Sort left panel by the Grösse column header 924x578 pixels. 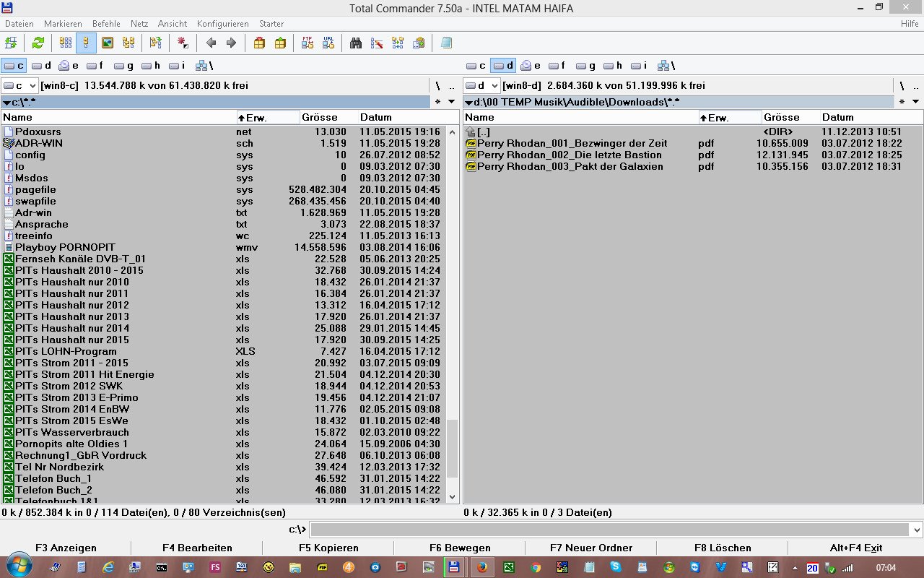pyautogui.click(x=328, y=117)
